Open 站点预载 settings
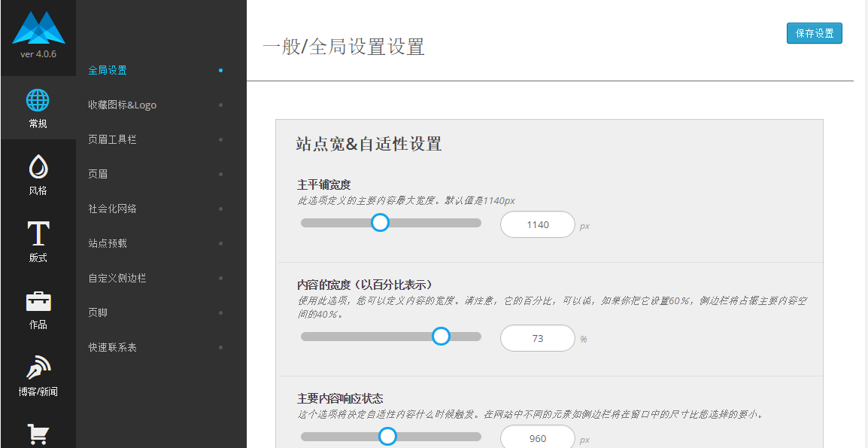This screenshot has width=868, height=448. tap(108, 243)
